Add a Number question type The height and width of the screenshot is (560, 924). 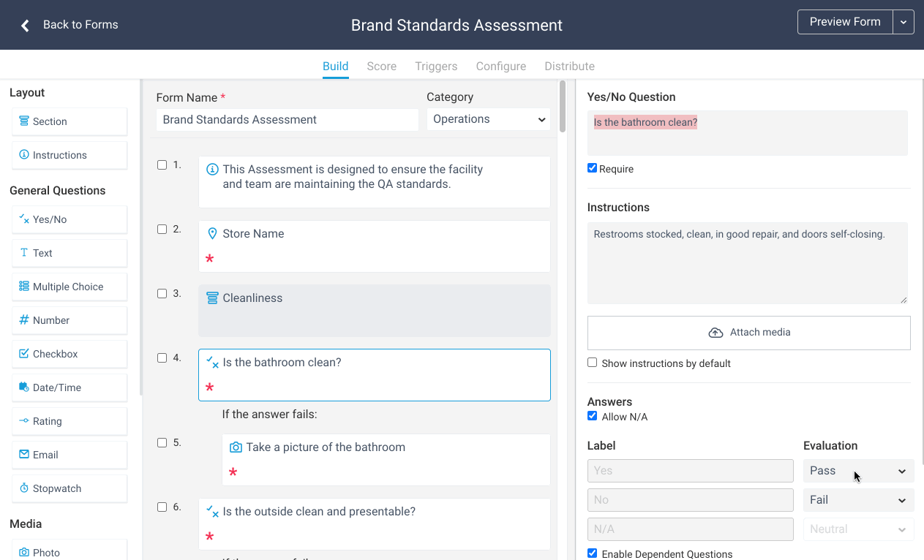point(70,320)
